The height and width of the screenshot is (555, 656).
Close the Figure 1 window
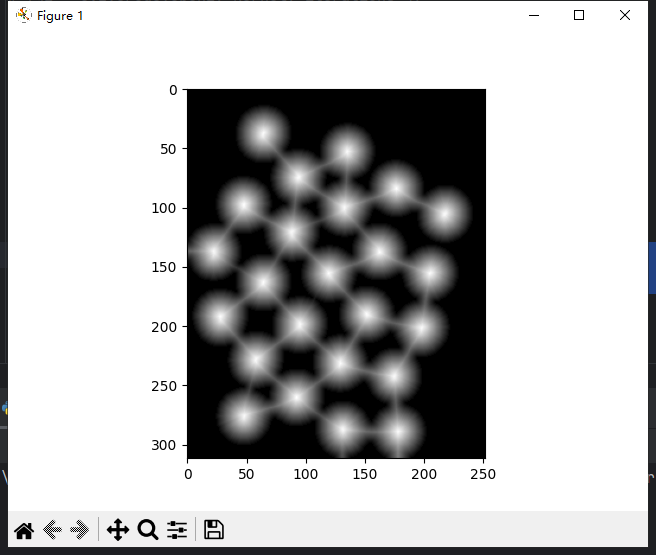pos(625,15)
